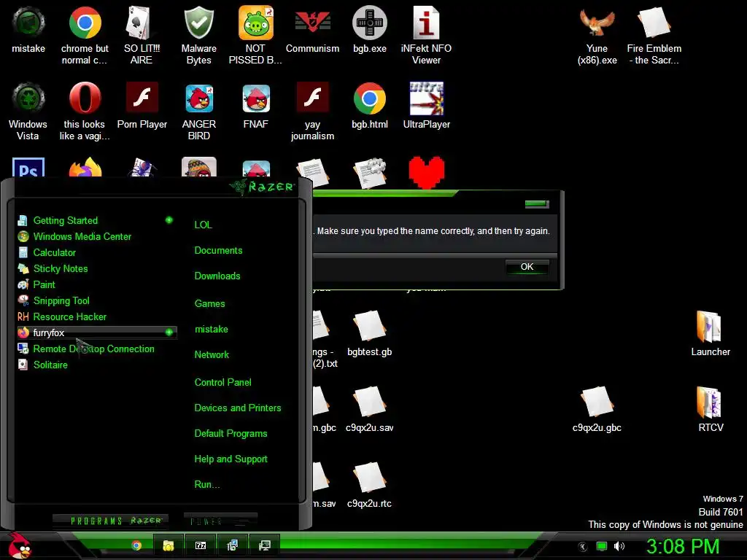Close the error dialog with green button
747x560 pixels.
tap(537, 204)
